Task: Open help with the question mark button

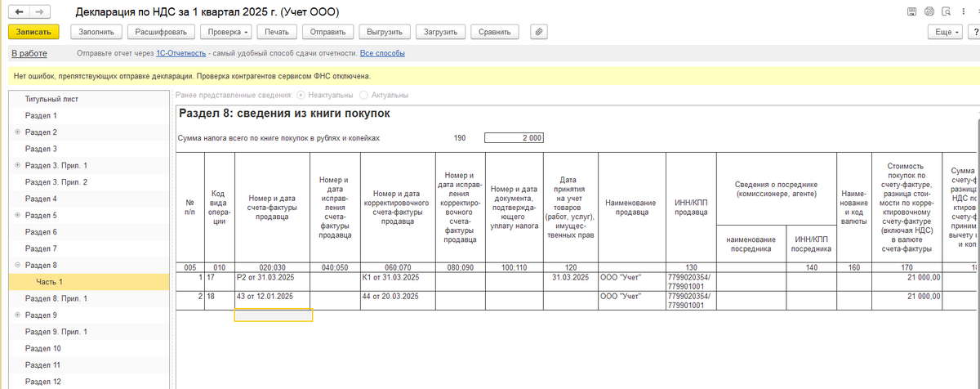Action: tap(976, 32)
